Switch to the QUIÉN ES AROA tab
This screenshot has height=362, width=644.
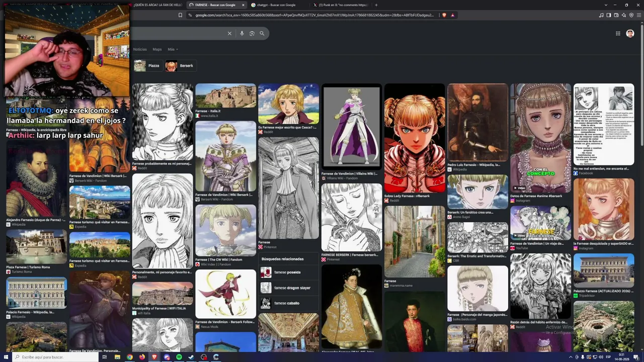coord(157,5)
